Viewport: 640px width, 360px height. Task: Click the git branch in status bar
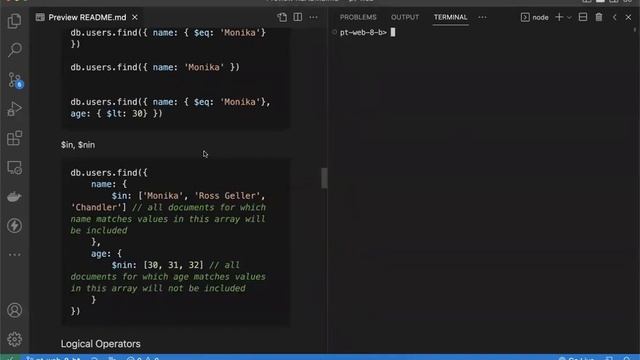tap(53, 358)
